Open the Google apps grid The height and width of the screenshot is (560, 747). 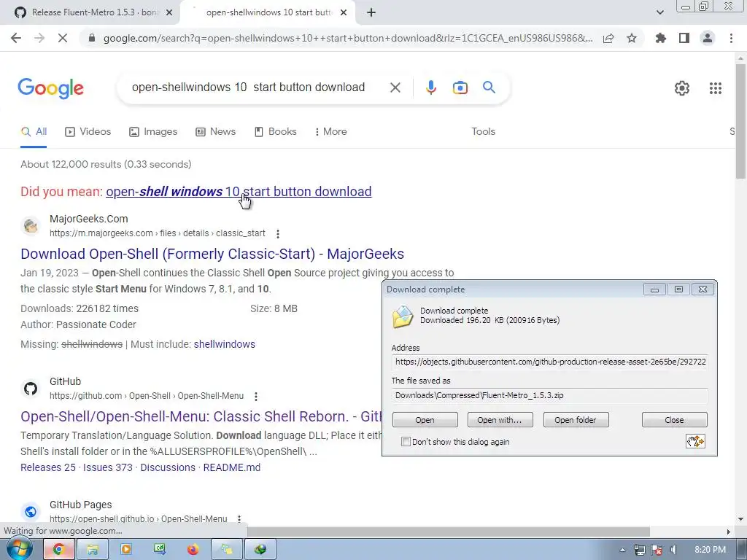715,88
